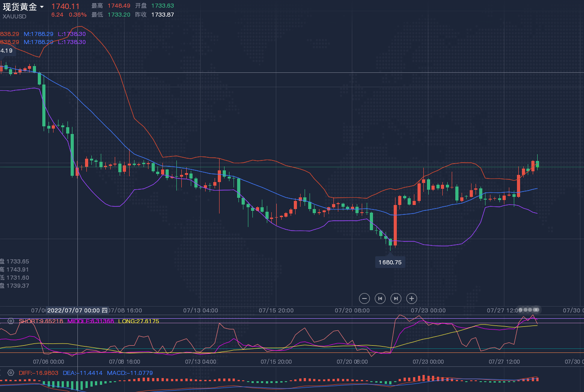Open settings gear for MACD indicator

pyautogui.click(x=11, y=373)
